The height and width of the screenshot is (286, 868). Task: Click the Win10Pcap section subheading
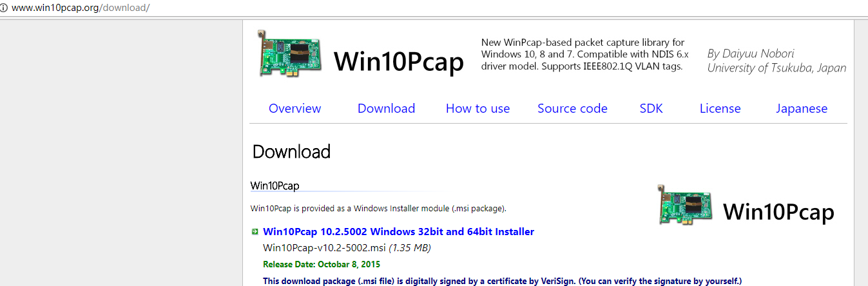tap(275, 186)
